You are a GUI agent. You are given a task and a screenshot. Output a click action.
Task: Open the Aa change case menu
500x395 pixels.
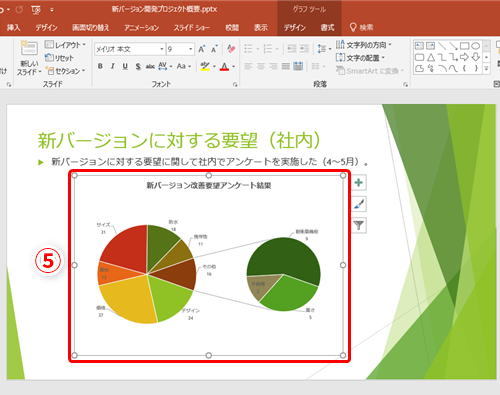point(184,66)
